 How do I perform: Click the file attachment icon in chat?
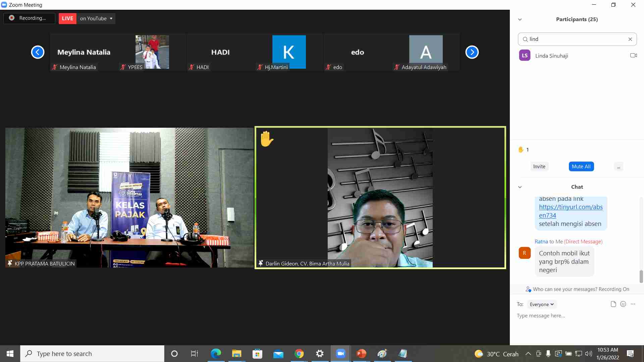coord(613,304)
